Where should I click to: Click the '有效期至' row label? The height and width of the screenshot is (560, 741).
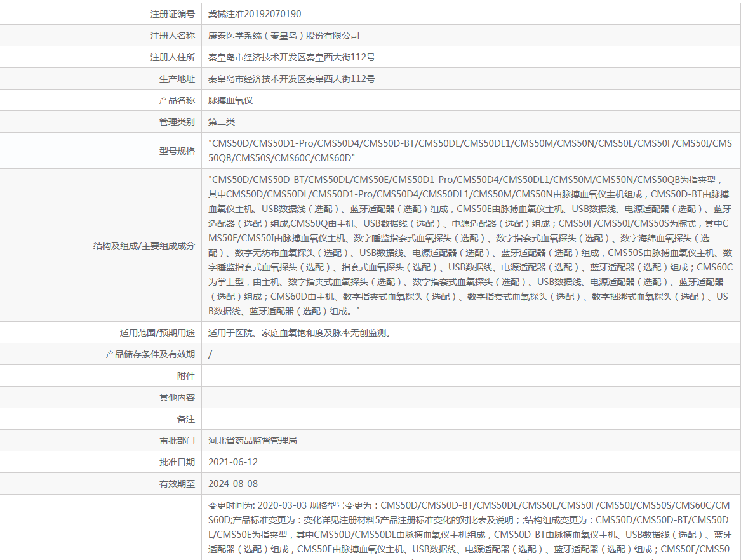coord(177,484)
